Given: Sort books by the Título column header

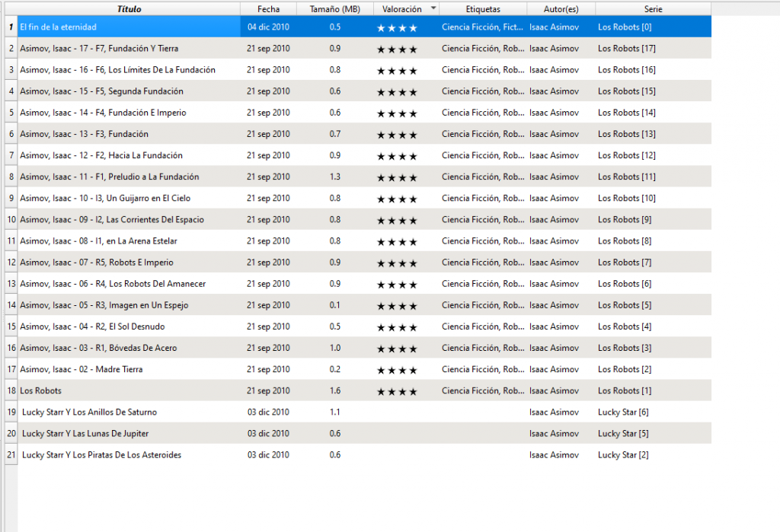Looking at the screenshot, I should 129,9.
